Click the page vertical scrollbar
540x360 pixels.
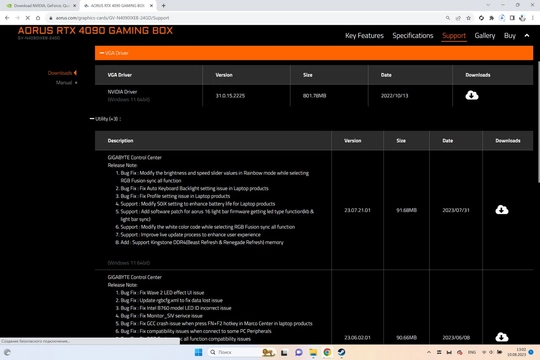[538, 122]
